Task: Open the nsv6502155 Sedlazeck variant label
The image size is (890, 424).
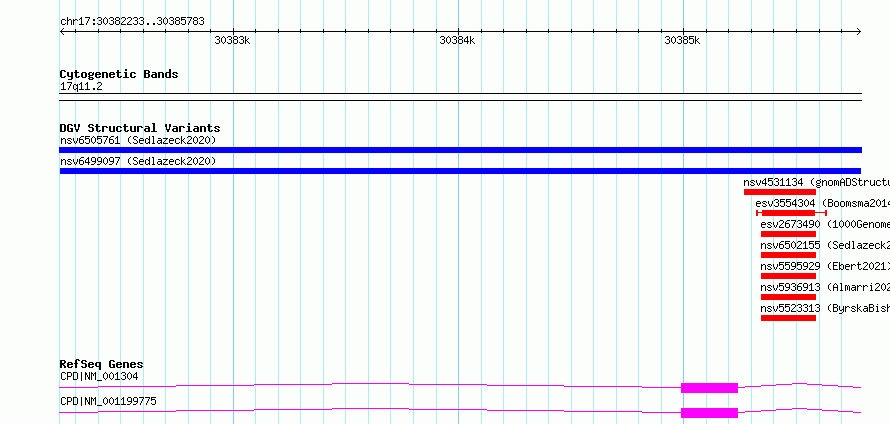Action: pyautogui.click(x=825, y=245)
